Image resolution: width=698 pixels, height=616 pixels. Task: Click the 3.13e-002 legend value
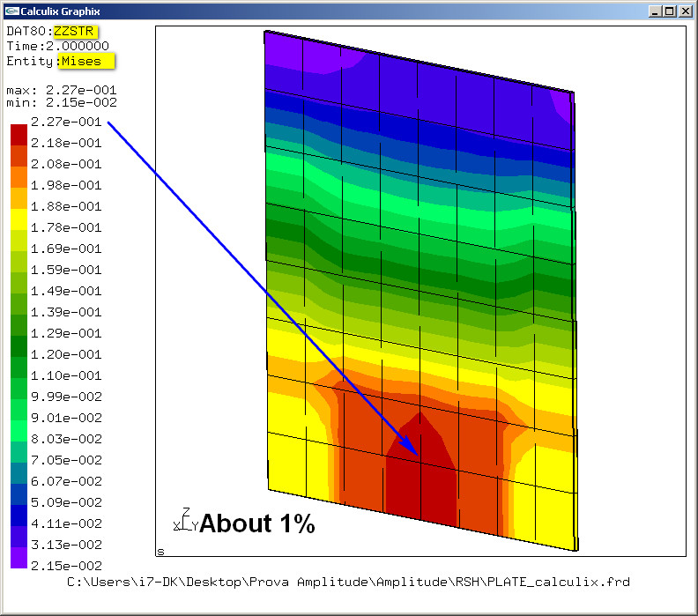coord(66,545)
